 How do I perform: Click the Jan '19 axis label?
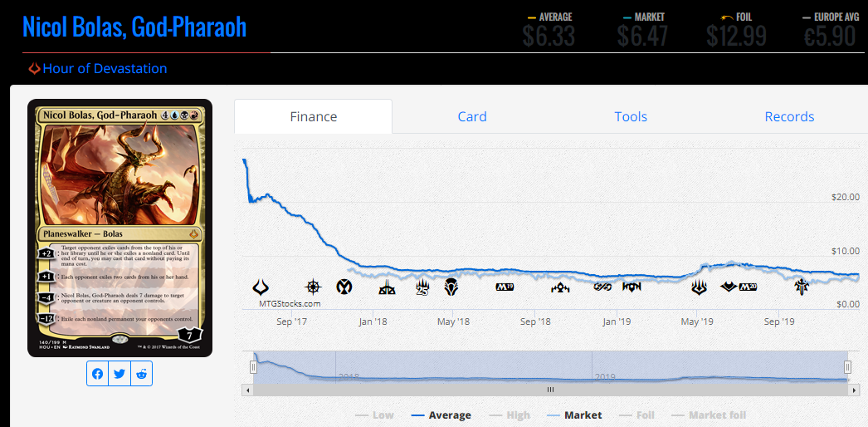click(x=617, y=321)
